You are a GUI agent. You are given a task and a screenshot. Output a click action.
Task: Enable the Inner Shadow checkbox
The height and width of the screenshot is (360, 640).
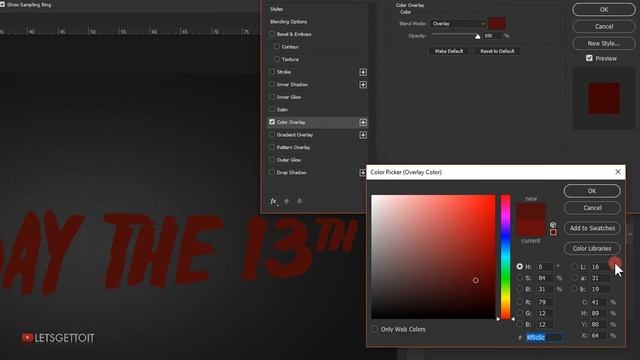pos(272,84)
